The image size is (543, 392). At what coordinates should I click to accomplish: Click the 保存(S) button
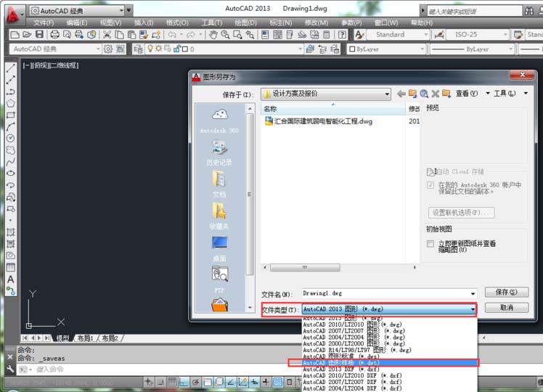(x=507, y=293)
